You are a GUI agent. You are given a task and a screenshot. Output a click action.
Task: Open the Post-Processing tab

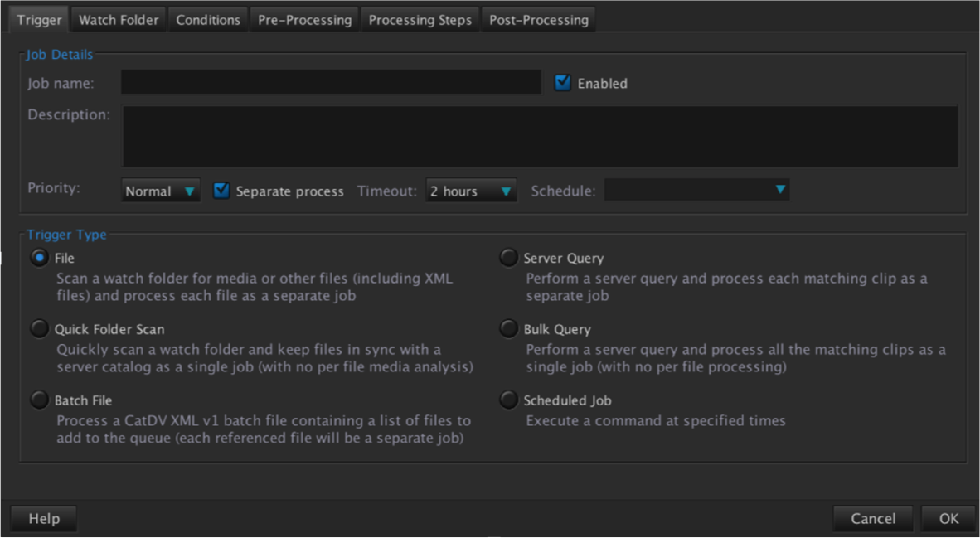(538, 20)
